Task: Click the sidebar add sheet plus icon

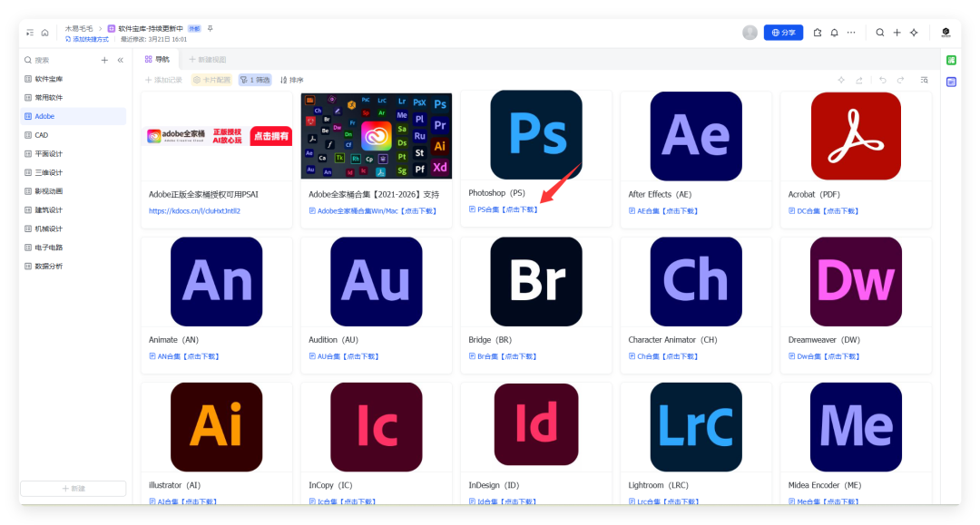Action: click(x=104, y=60)
